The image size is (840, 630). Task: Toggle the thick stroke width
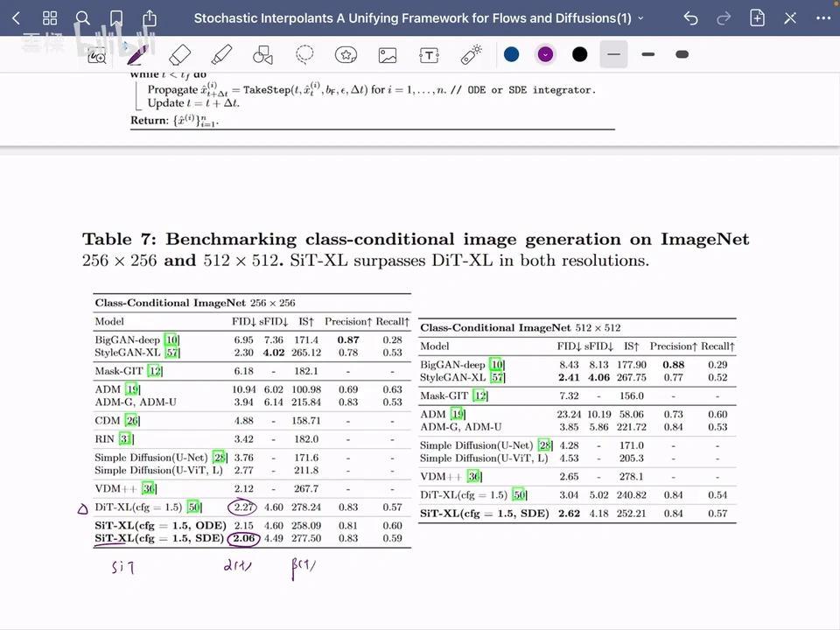tap(682, 54)
